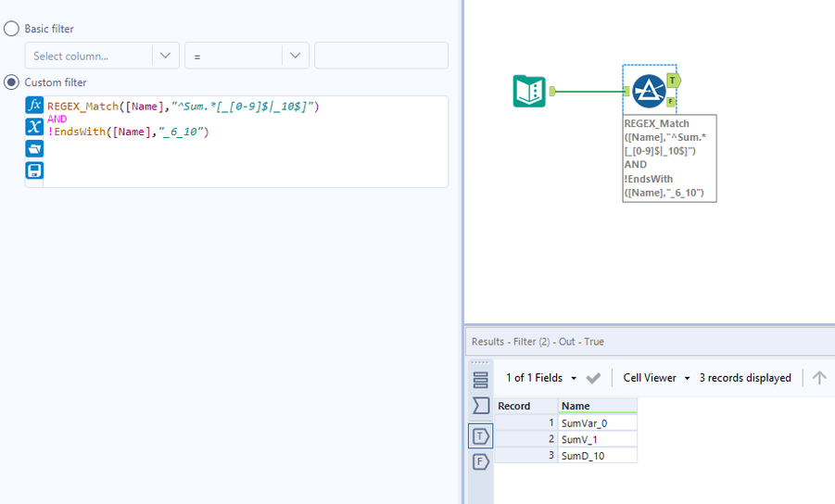This screenshot has width=835, height=504.
Task: Open the X columns and constants icon
Action: coord(34,127)
